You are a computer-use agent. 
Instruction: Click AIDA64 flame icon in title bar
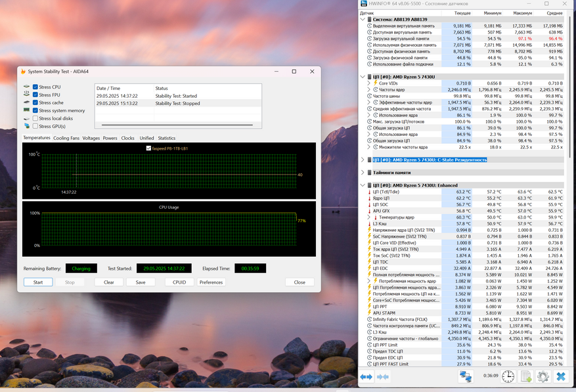(x=23, y=72)
